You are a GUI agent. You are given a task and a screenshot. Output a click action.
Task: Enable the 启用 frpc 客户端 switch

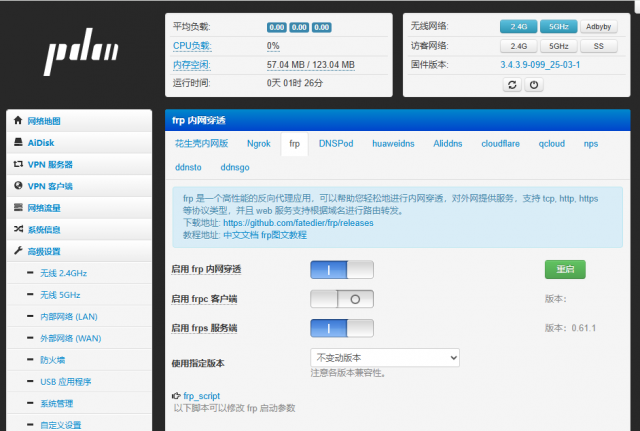click(342, 299)
